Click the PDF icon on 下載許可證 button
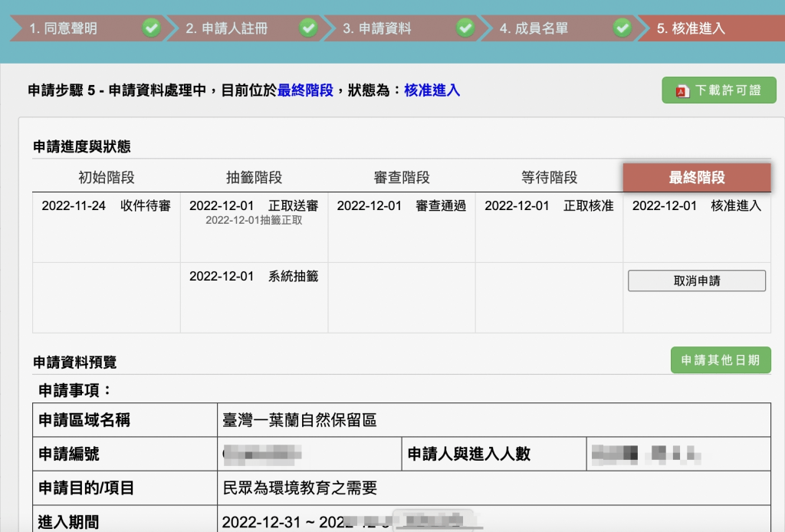 682,90
